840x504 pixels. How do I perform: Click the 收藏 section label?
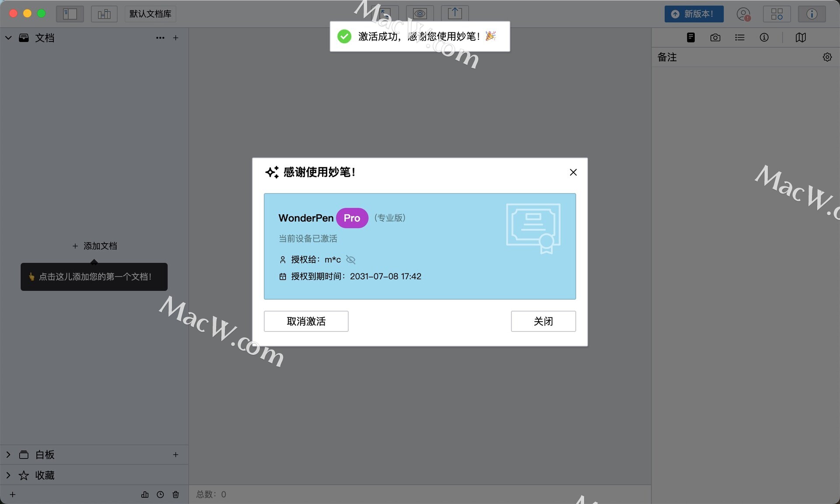click(45, 475)
